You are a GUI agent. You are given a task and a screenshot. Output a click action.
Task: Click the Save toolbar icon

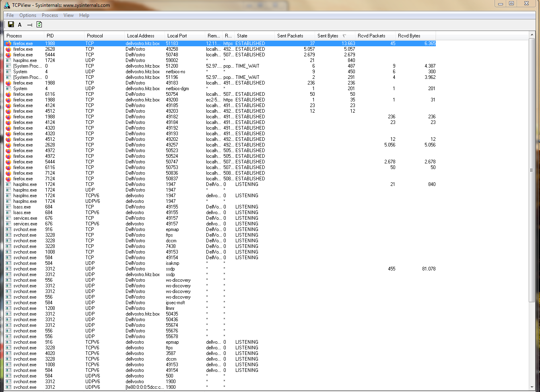pos(11,25)
